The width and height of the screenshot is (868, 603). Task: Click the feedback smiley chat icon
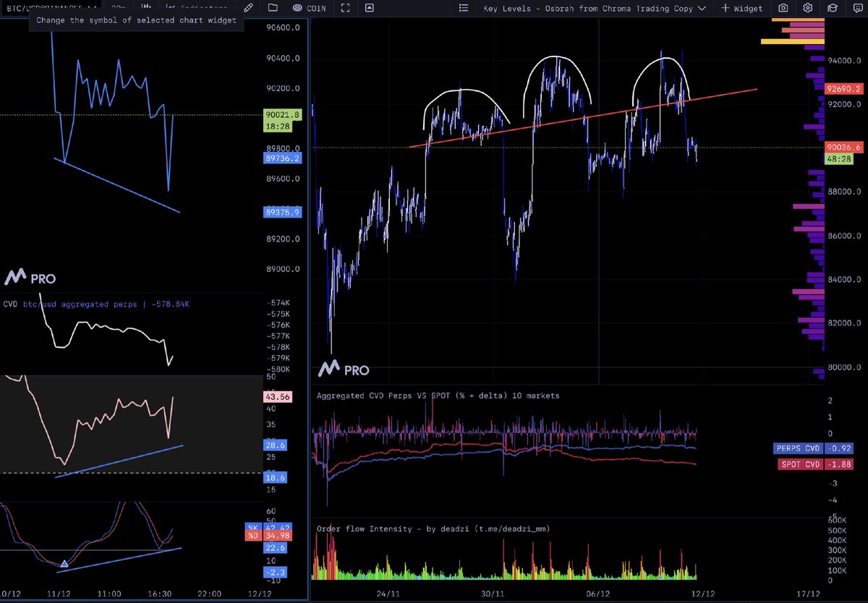(x=858, y=8)
